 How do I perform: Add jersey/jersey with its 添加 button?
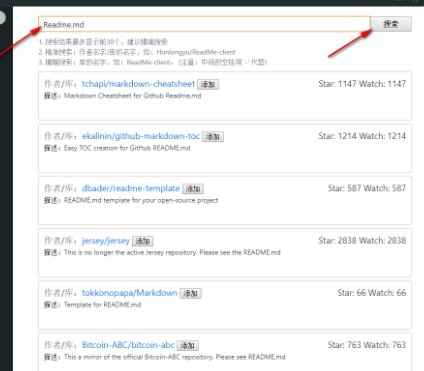pos(143,241)
